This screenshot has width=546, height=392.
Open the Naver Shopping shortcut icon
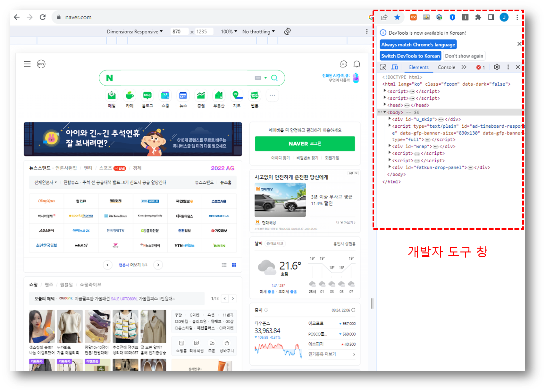165,96
